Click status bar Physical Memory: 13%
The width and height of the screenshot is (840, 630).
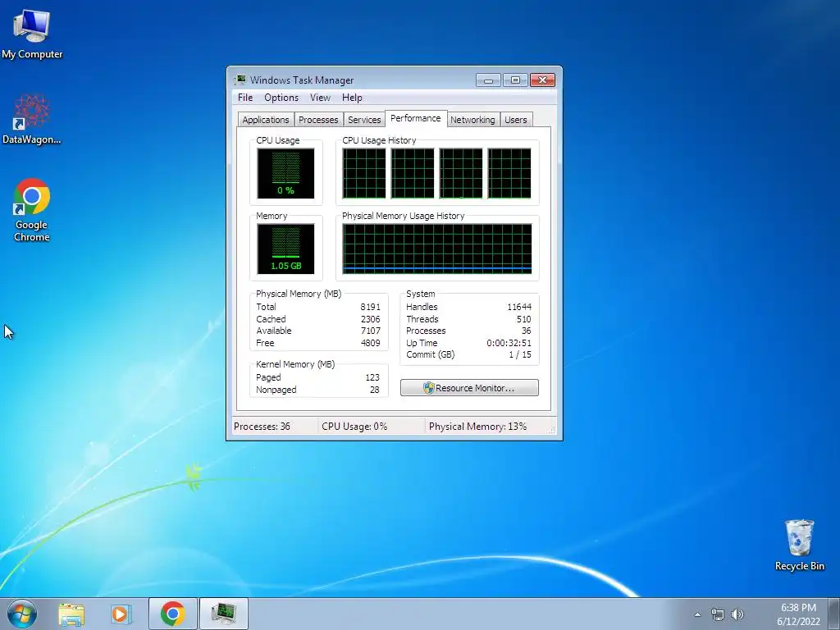pos(477,427)
